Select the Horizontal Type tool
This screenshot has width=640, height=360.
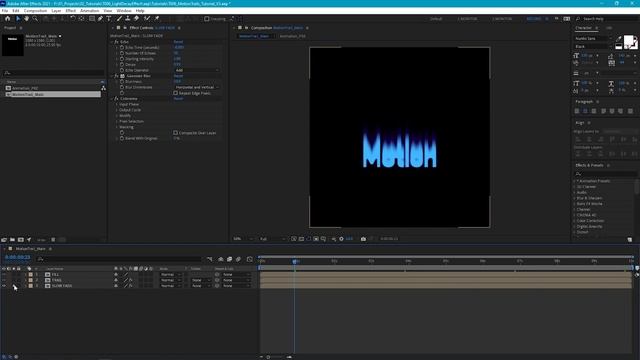[109, 19]
